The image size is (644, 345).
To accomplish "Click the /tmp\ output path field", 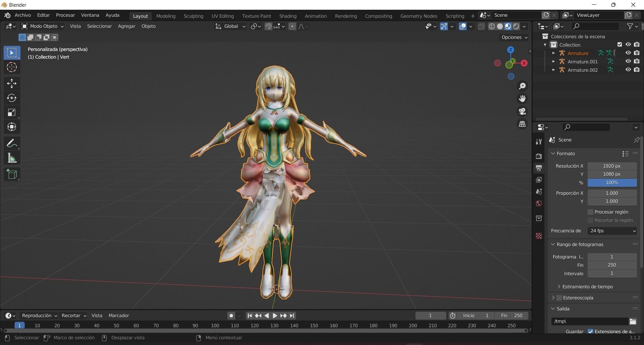I will (x=589, y=322).
